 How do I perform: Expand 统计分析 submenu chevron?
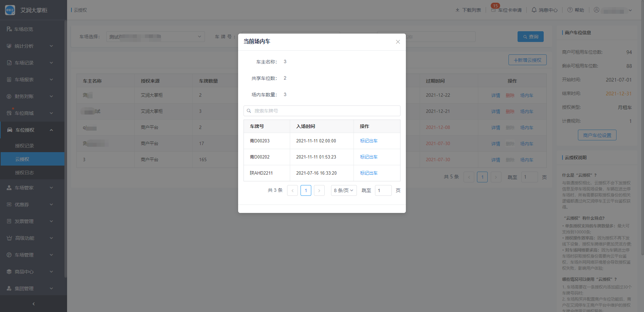point(51,46)
